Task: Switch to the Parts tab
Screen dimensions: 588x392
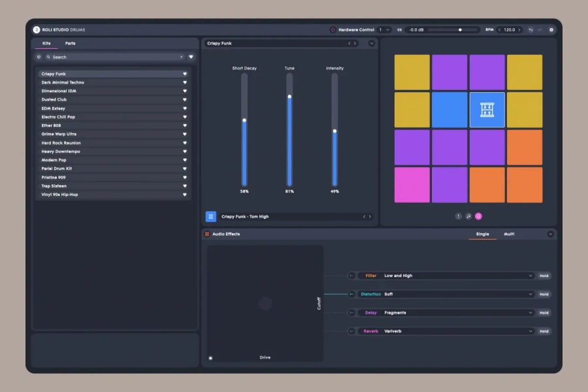Action: 70,44
